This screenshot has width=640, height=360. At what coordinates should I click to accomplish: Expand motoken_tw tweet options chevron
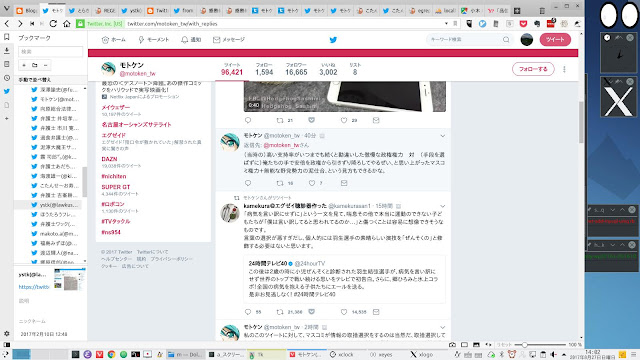[442, 136]
